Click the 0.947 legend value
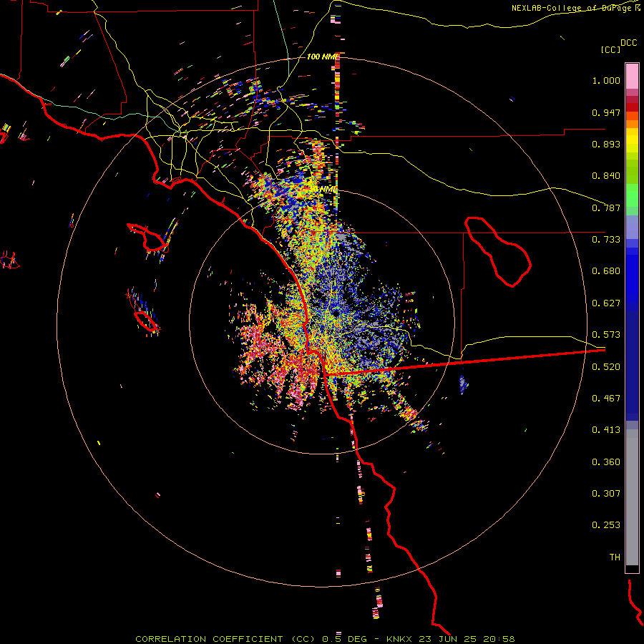Screen dimensions: 644x644 coord(606,112)
